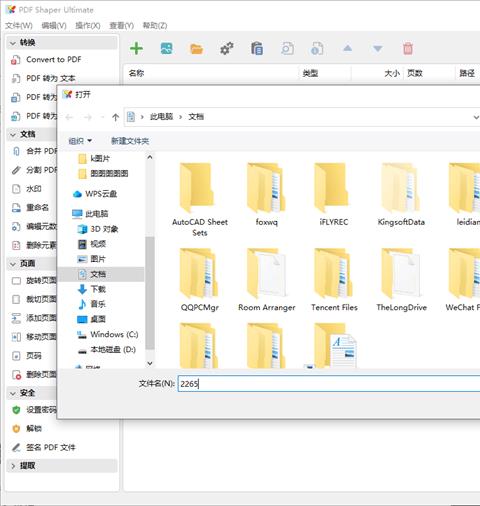
Task: Open the Room Arranger folder
Action: click(267, 280)
